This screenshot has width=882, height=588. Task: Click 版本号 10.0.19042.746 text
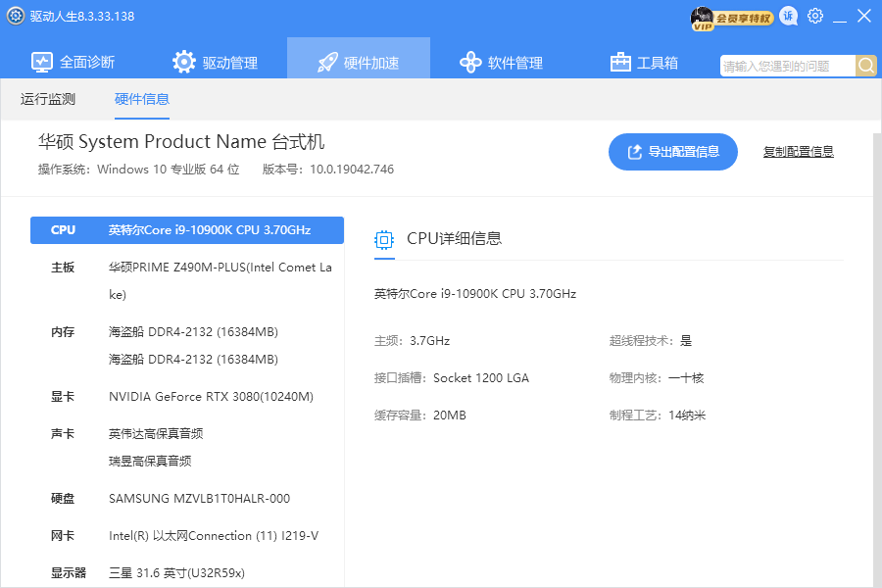328,170
